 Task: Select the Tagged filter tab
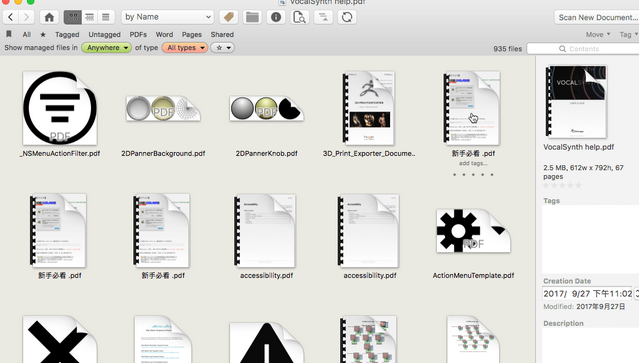coord(67,35)
